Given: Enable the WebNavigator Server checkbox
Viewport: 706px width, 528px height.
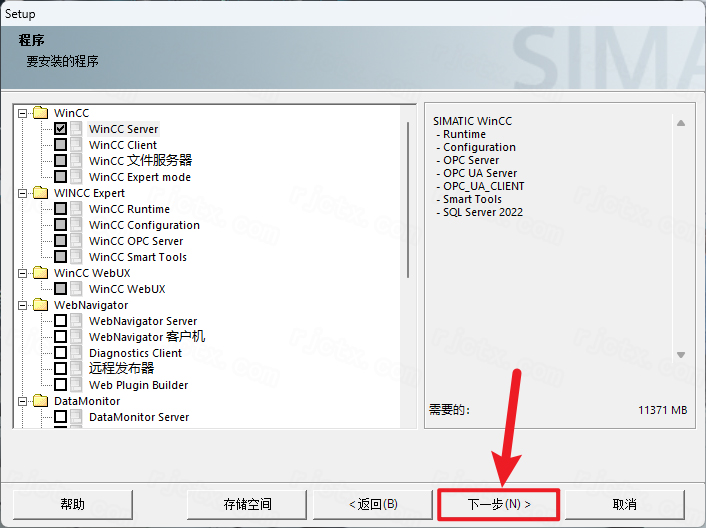Looking at the screenshot, I should (x=61, y=321).
